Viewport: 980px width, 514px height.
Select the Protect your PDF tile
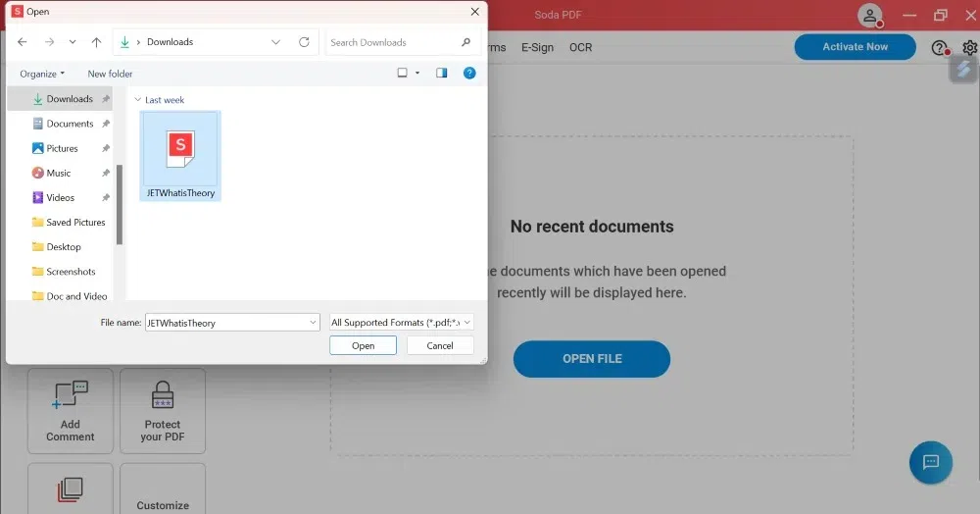point(163,411)
